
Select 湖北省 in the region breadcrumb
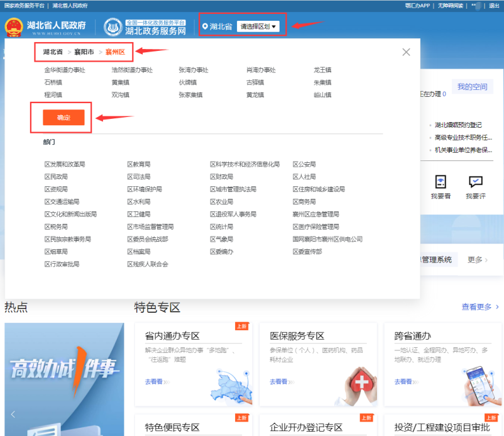[x=53, y=52]
